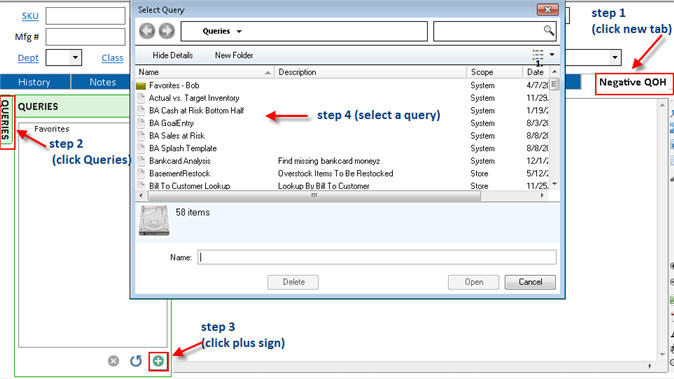Click the SKU link
The image size is (674, 379).
(x=30, y=16)
